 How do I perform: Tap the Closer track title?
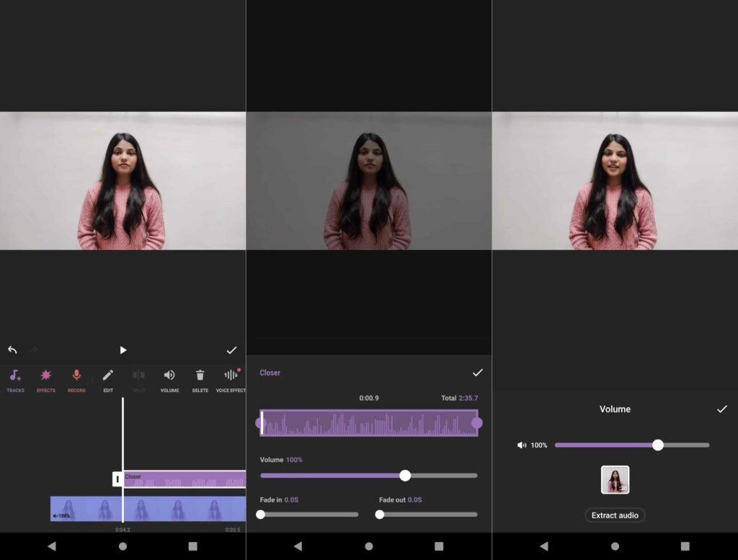point(270,373)
